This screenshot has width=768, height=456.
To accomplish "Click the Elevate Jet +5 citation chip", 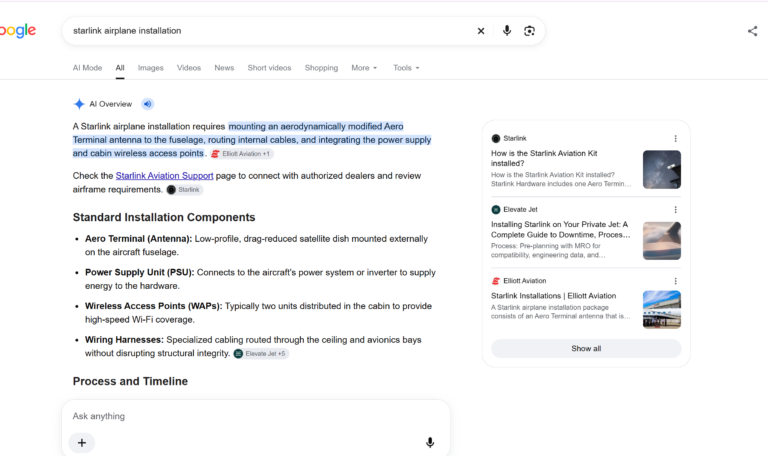I will (x=261, y=354).
